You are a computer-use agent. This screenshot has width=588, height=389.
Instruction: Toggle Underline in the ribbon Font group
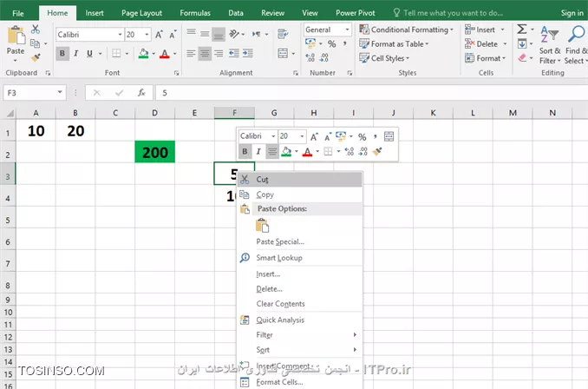(x=89, y=53)
